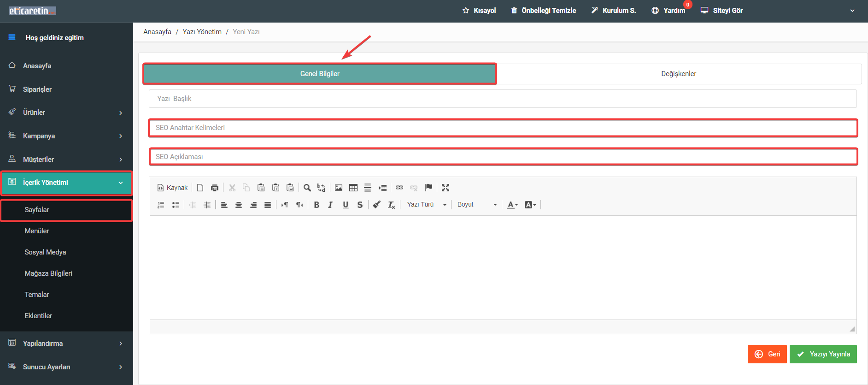The width and height of the screenshot is (868, 385).
Task: Insert horizontal line icon
Action: (x=368, y=188)
